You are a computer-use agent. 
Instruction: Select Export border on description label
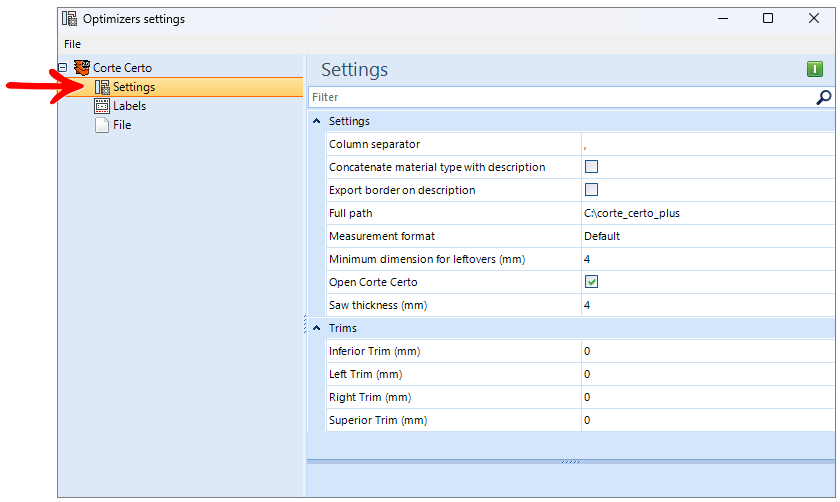402,190
